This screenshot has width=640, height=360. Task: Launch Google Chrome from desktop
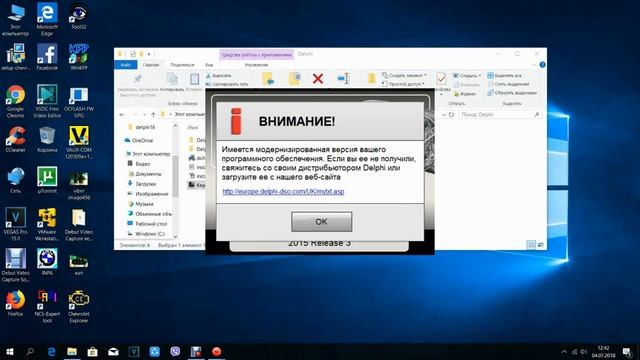[x=15, y=101]
